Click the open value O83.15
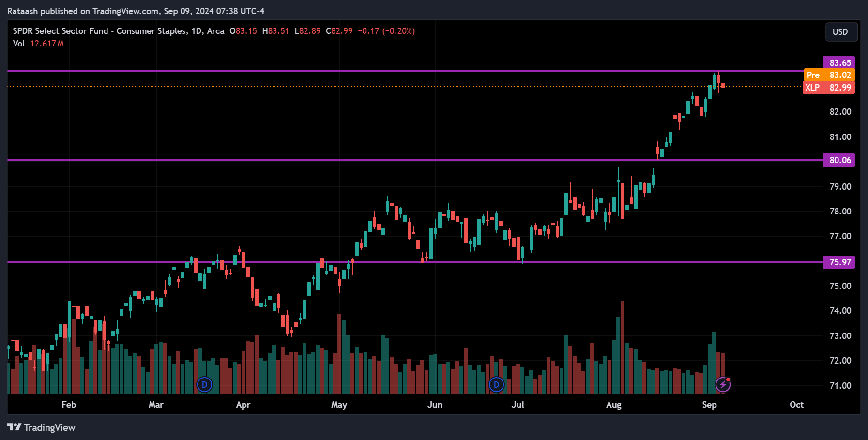Viewport: 868px width, 440px height. (x=243, y=31)
